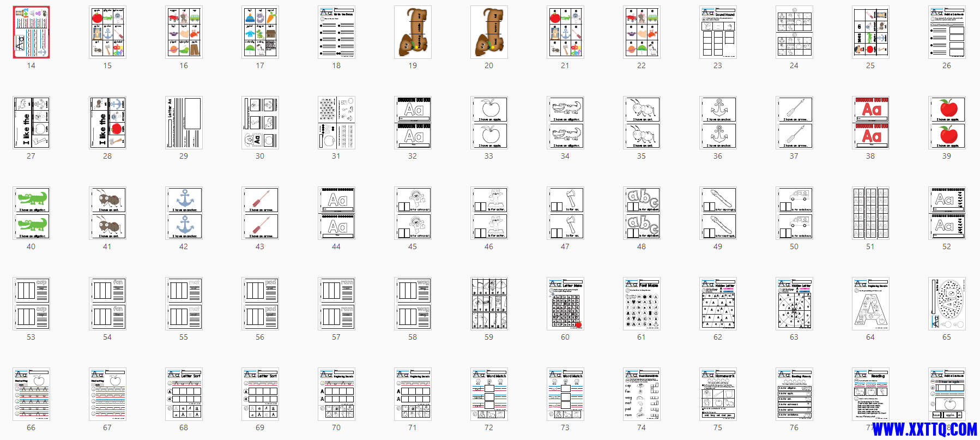Select page 73 Word Match thumbnail
Image resolution: width=980 pixels, height=440 pixels.
click(x=565, y=394)
